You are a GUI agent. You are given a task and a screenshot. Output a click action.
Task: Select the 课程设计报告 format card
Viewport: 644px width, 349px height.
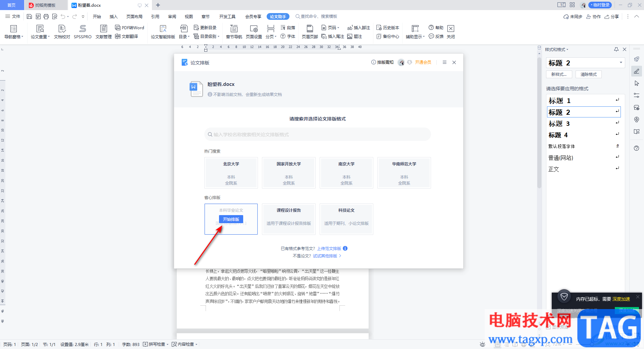click(289, 219)
